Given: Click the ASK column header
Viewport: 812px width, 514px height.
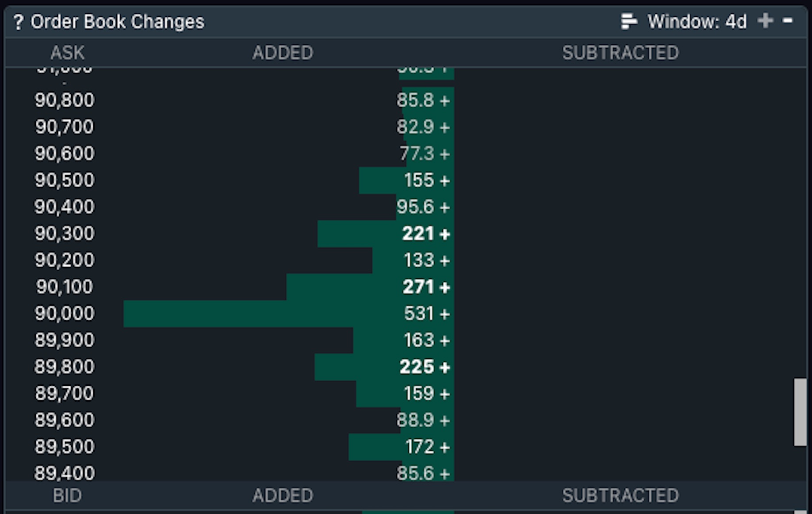Looking at the screenshot, I should point(67,53).
